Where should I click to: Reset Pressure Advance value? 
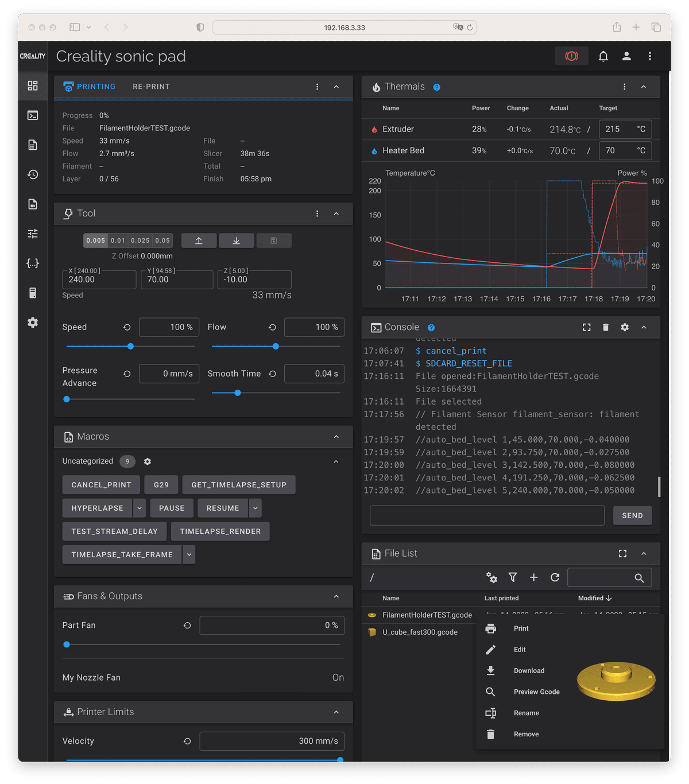click(127, 374)
